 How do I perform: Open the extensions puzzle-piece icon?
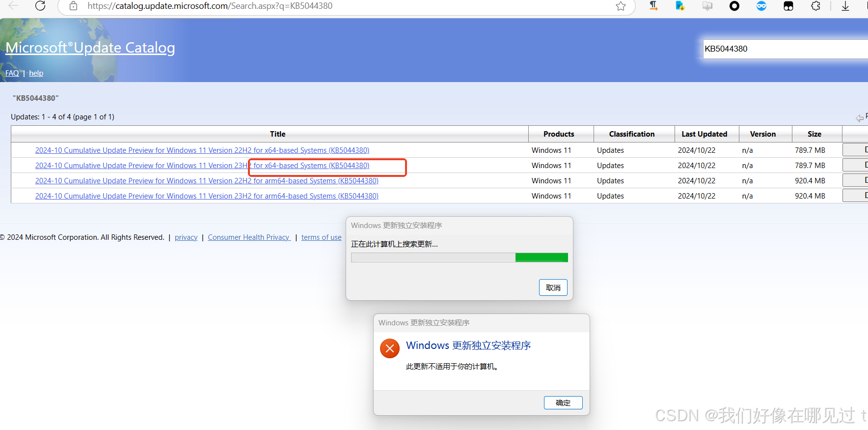[x=815, y=6]
